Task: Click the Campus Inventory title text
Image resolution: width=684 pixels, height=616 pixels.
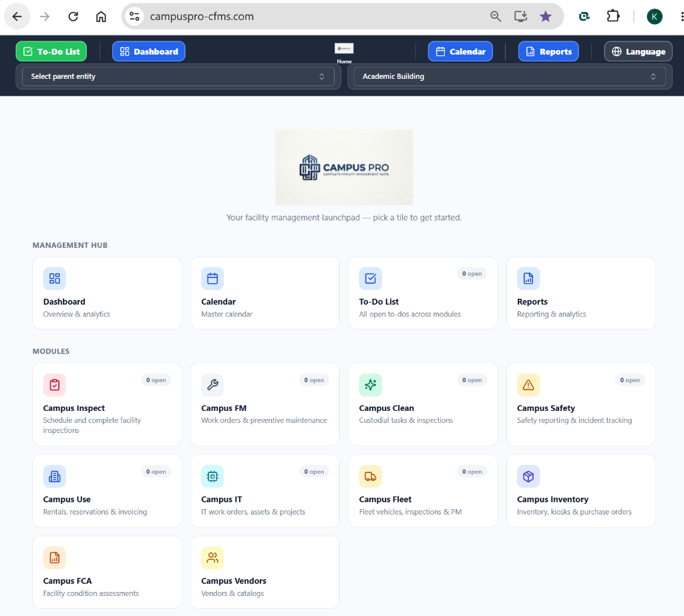Action: coord(552,500)
